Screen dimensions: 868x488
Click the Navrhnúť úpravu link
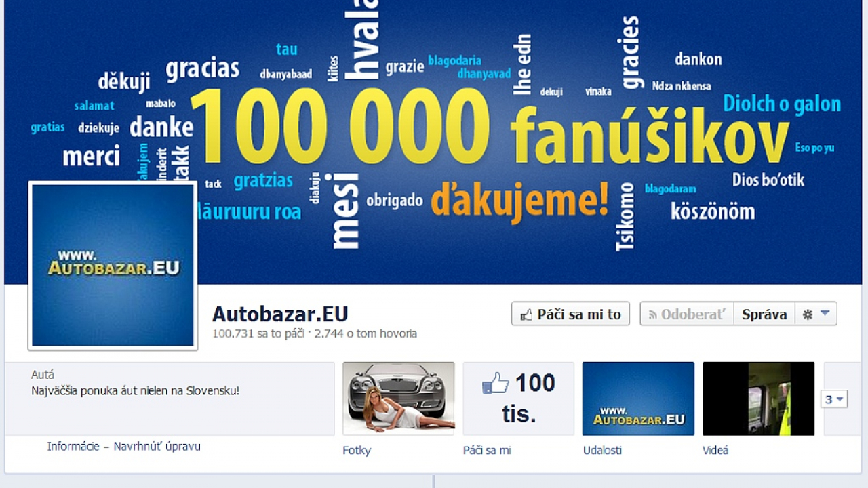(157, 446)
